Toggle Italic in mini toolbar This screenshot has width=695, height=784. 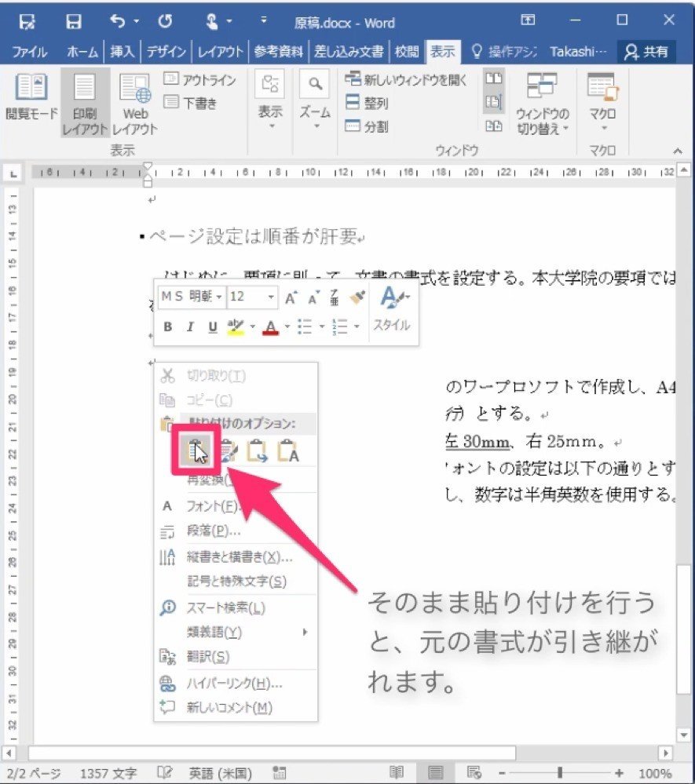pos(190,327)
